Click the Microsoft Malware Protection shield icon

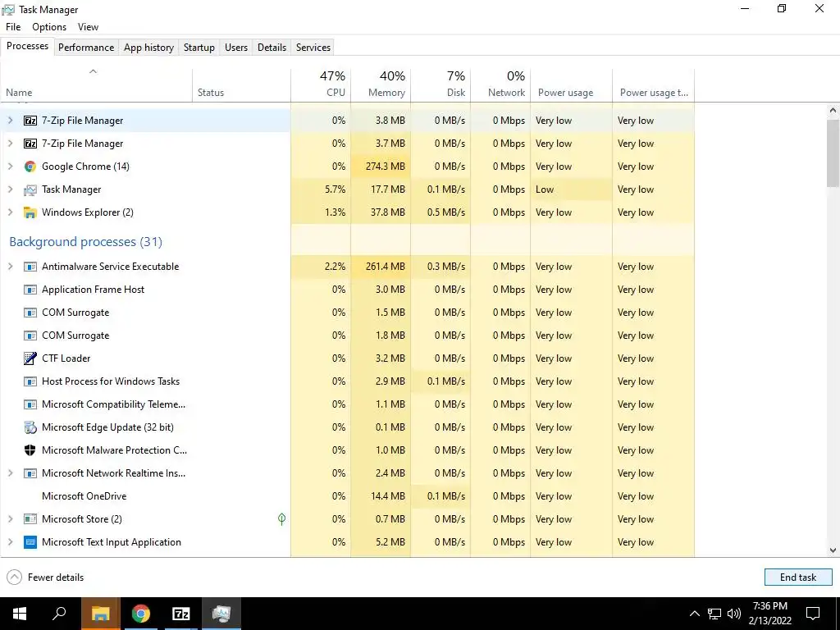coord(30,450)
